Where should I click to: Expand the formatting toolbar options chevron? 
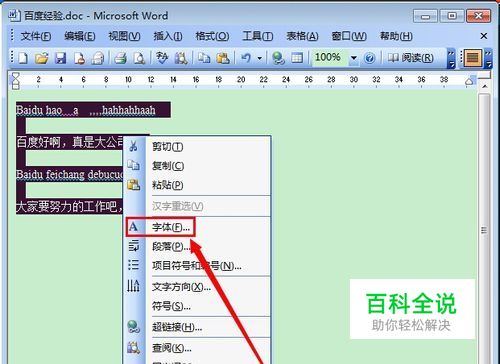(488, 59)
